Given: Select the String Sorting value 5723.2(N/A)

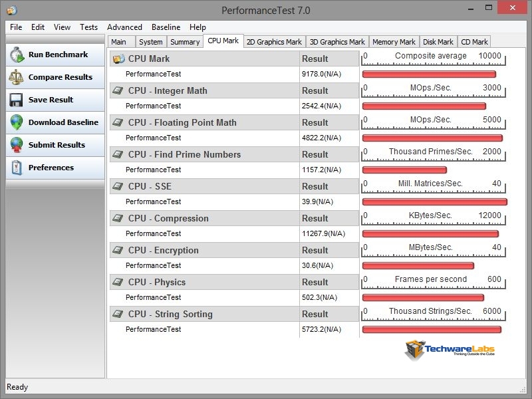Looking at the screenshot, I should pyautogui.click(x=322, y=329).
